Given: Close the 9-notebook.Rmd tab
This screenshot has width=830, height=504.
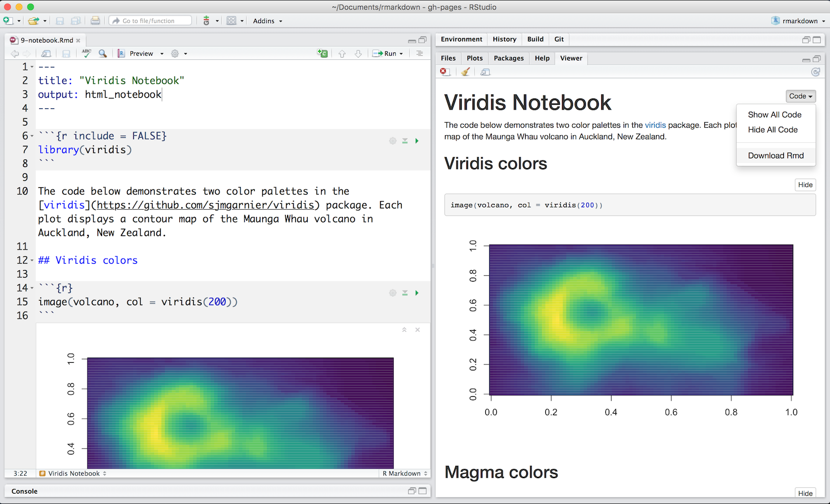Looking at the screenshot, I should pyautogui.click(x=78, y=40).
